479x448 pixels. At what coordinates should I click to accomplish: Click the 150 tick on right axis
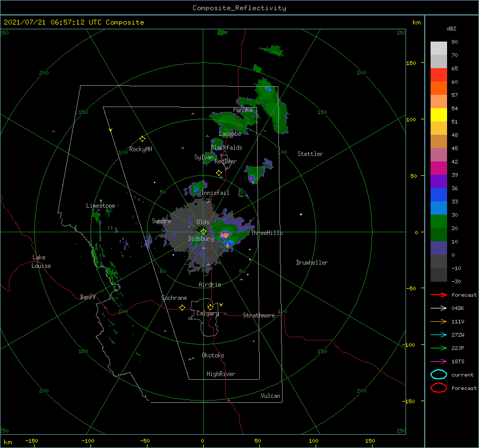pos(411,63)
